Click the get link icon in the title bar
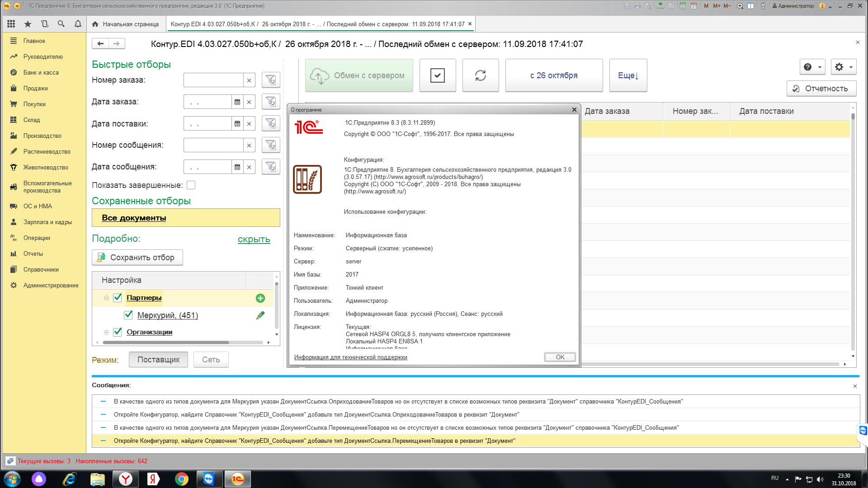This screenshot has width=868, height=488. (660, 6)
